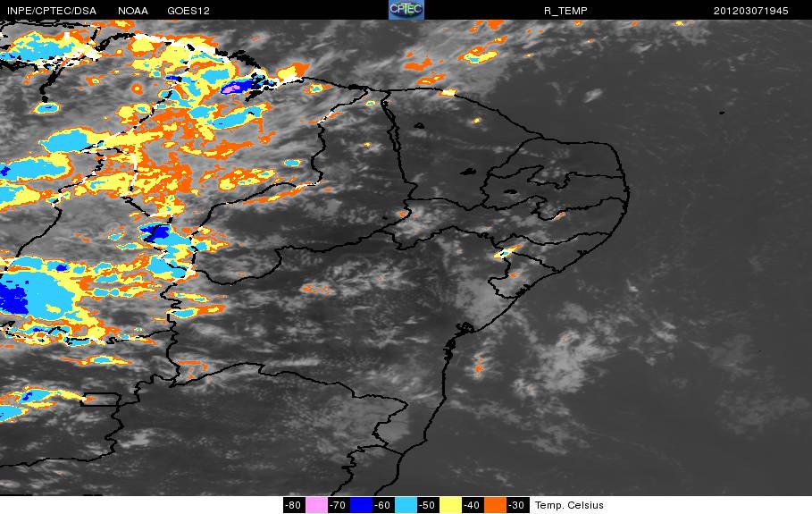Click the -50 legend value
The image size is (812, 514).
[428, 505]
